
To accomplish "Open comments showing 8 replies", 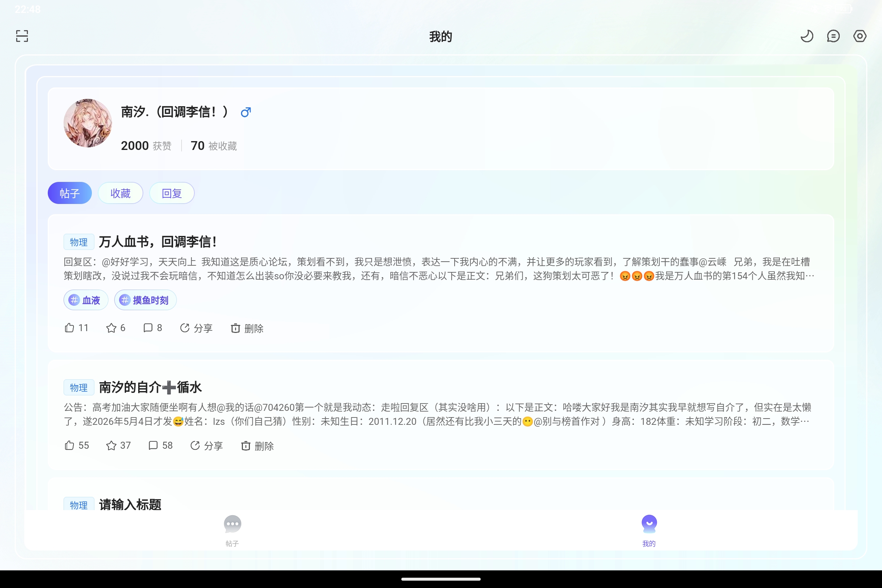I will click(x=153, y=328).
